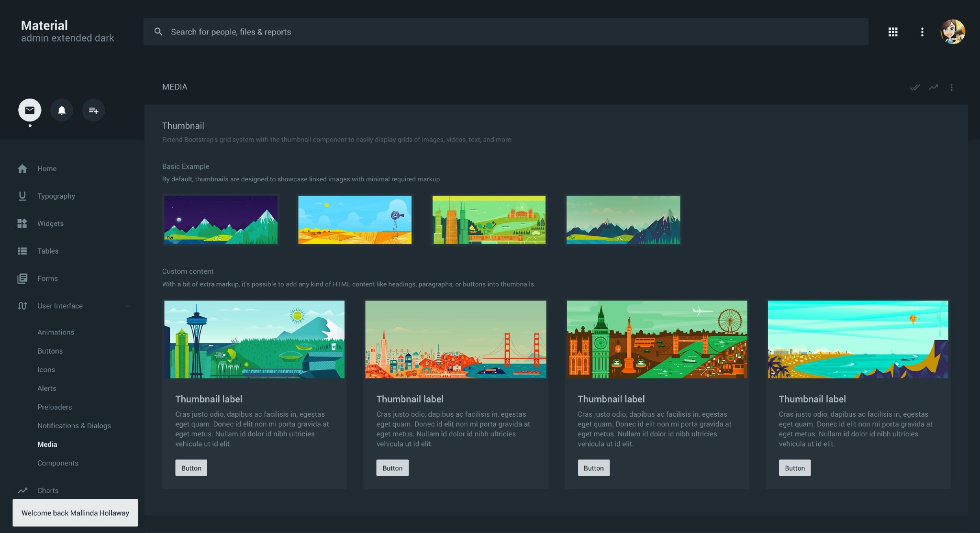Image resolution: width=980 pixels, height=533 pixels.
Task: Open Notifications & Dialogs submenu item
Action: tap(74, 425)
